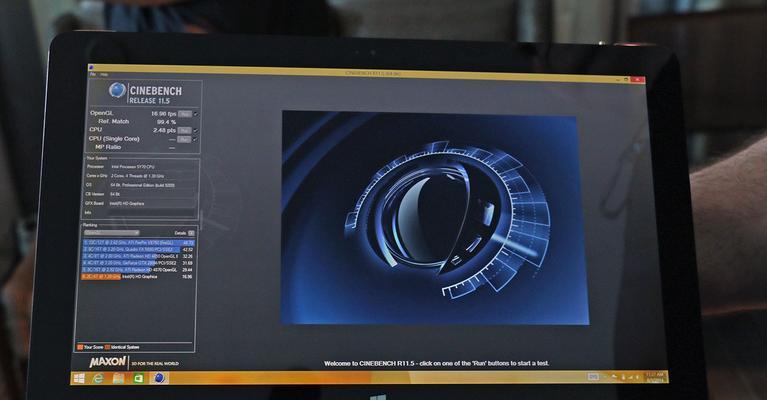Click the Cinebench taskbar icon
767x400 pixels.
[x=159, y=378]
